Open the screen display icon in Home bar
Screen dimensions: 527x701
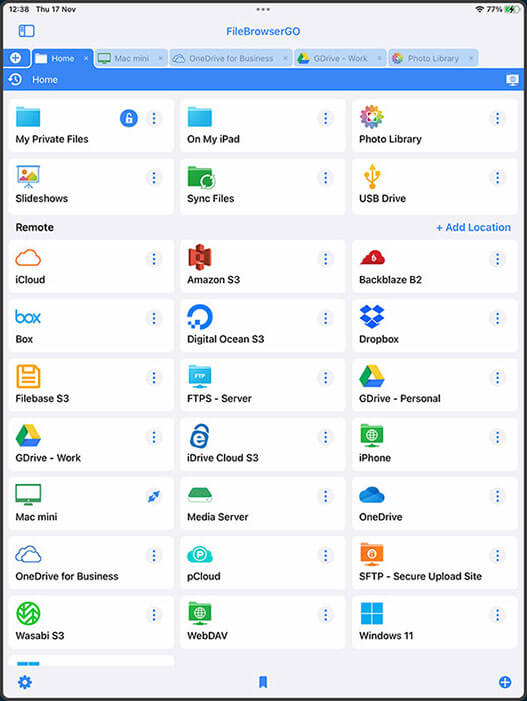click(x=512, y=80)
